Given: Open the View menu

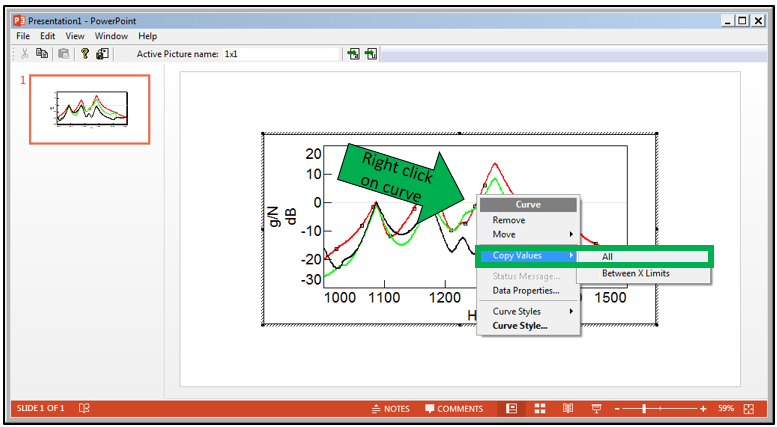Looking at the screenshot, I should click(75, 36).
